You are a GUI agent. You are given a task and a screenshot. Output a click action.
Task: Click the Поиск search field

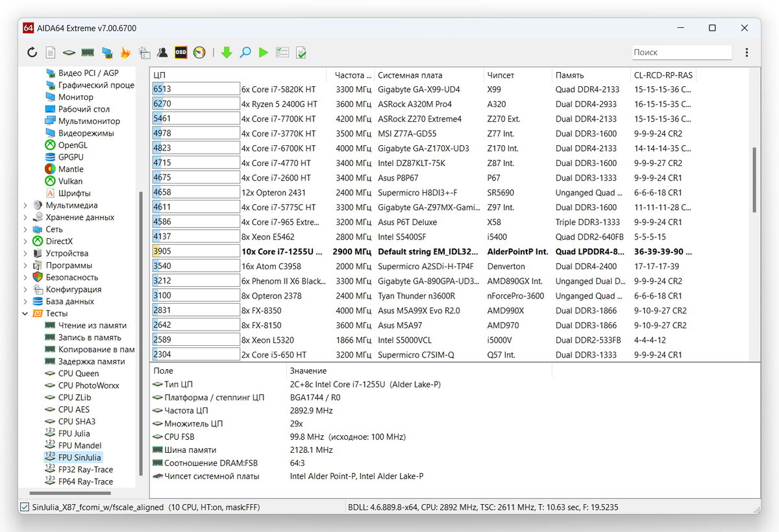click(x=682, y=53)
